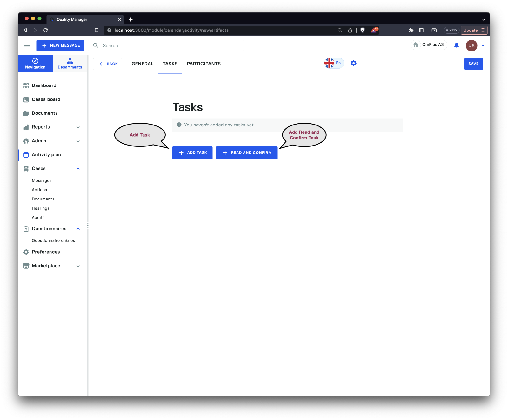Click the Read and Confirm button
This screenshot has height=420, width=508.
247,153
